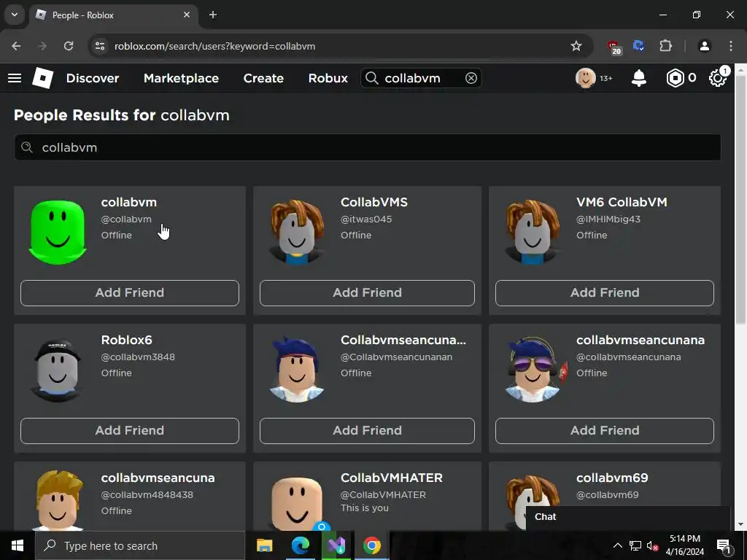
Task: Click the top navigation search box
Action: pos(421,78)
